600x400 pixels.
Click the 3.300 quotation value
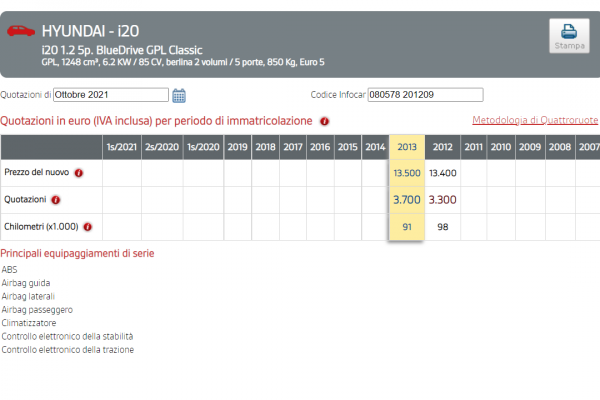point(442,200)
